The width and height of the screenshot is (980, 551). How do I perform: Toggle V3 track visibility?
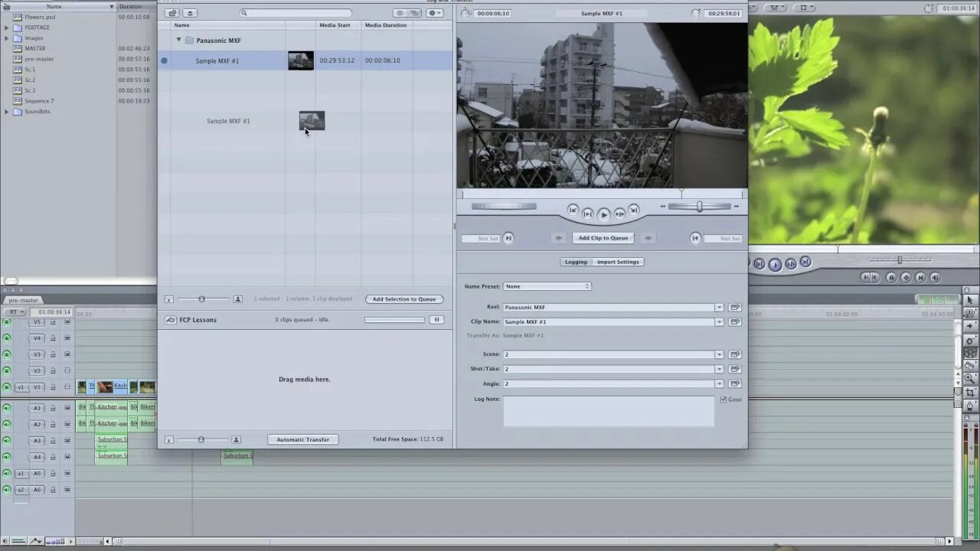point(7,354)
